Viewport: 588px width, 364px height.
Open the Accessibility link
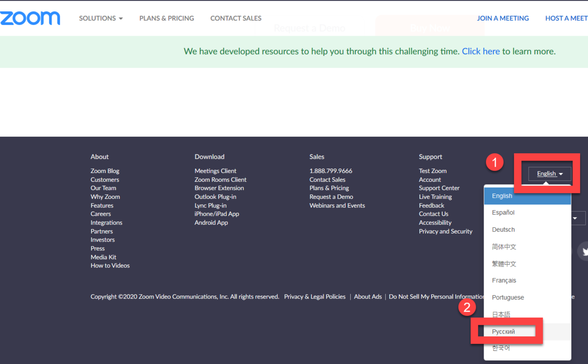(435, 223)
